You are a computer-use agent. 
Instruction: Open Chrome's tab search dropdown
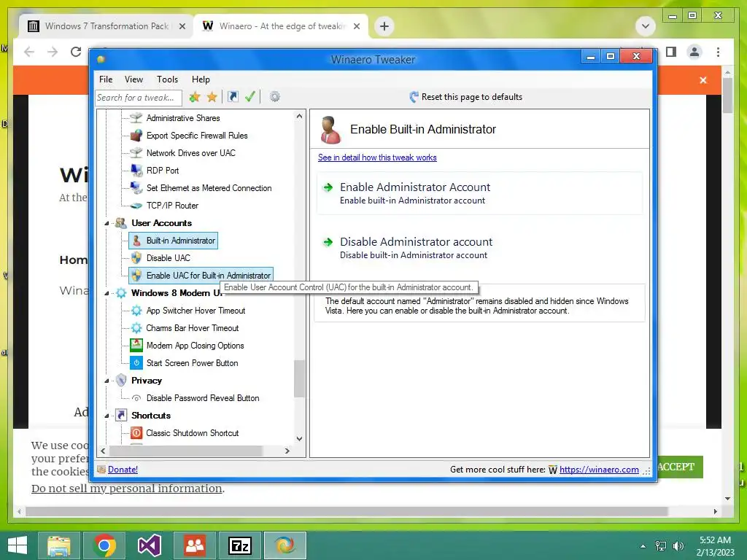pyautogui.click(x=646, y=26)
